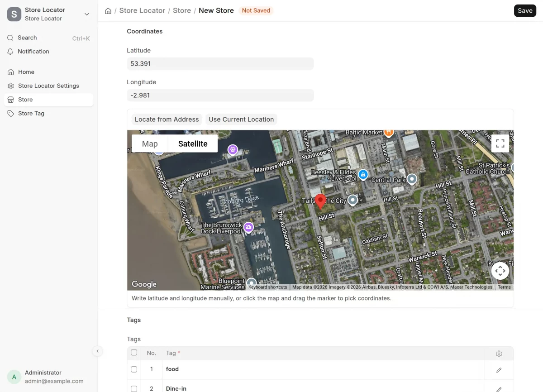Click the home breadcrumb icon

108,11
